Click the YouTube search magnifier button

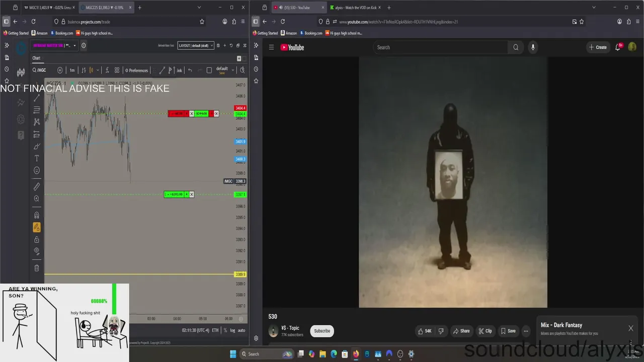(x=516, y=47)
